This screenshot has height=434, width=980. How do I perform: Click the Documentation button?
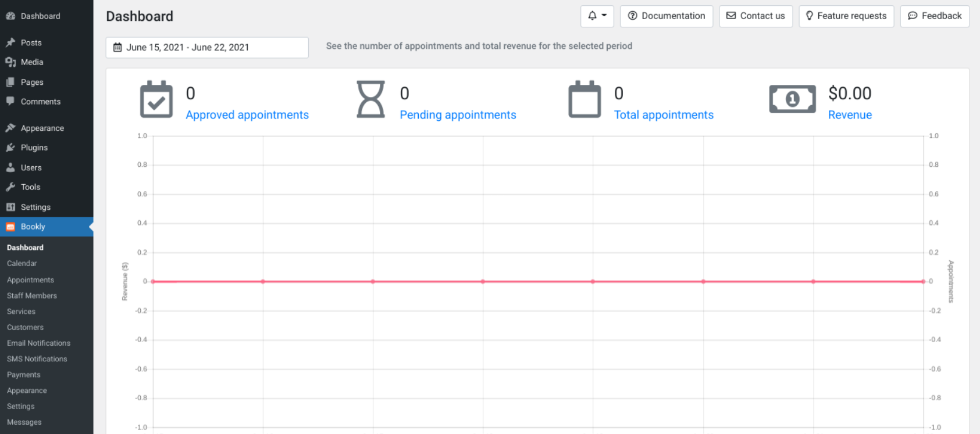coord(667,16)
